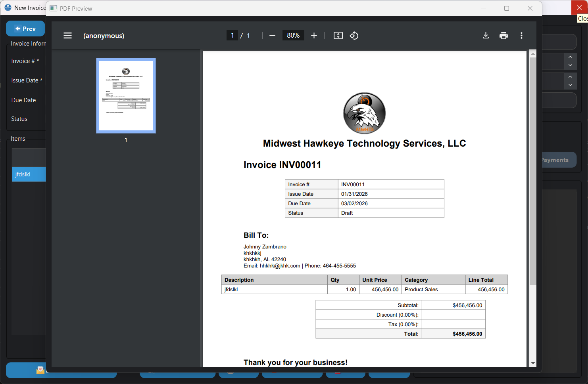Click the scrollbar down arrow

tap(532, 363)
